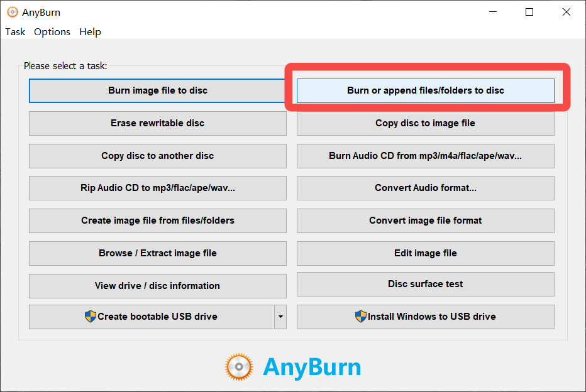Open Browse / Extract image file
Image resolution: width=586 pixels, height=392 pixels.
[158, 253]
